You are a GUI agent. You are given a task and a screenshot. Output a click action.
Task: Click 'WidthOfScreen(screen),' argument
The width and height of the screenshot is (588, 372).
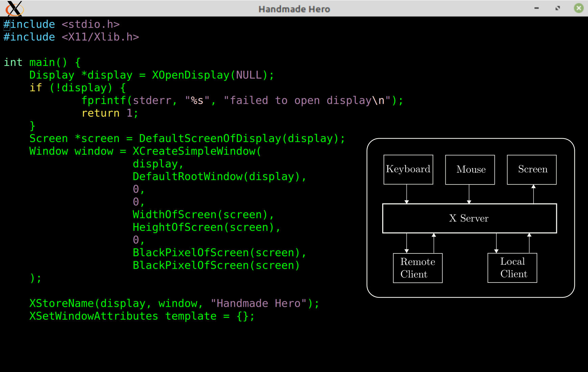203,215
